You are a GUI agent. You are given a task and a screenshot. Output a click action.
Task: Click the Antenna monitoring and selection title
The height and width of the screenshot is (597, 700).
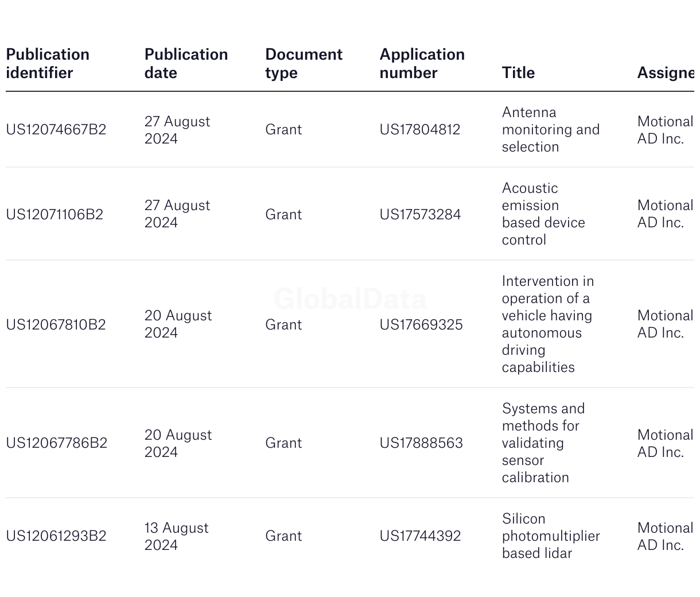click(x=550, y=130)
